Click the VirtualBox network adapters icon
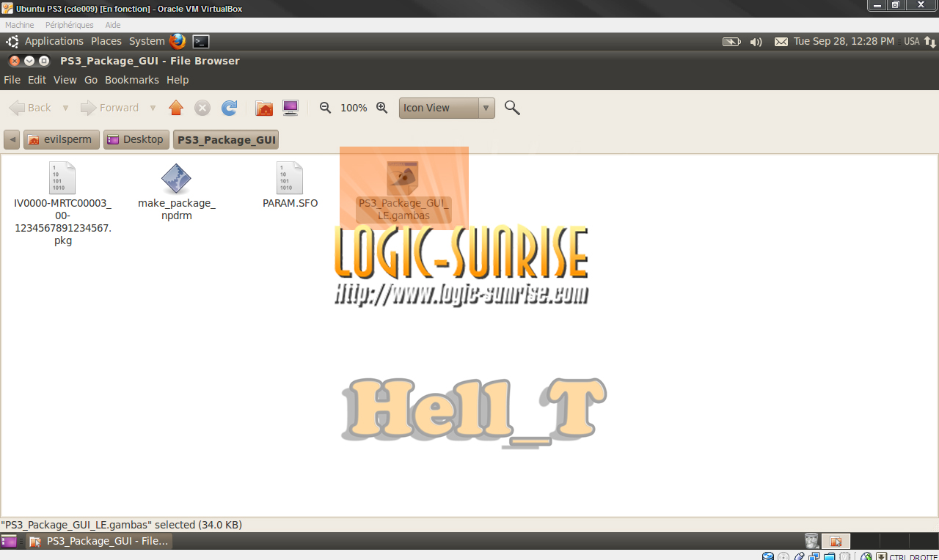 pos(814,556)
